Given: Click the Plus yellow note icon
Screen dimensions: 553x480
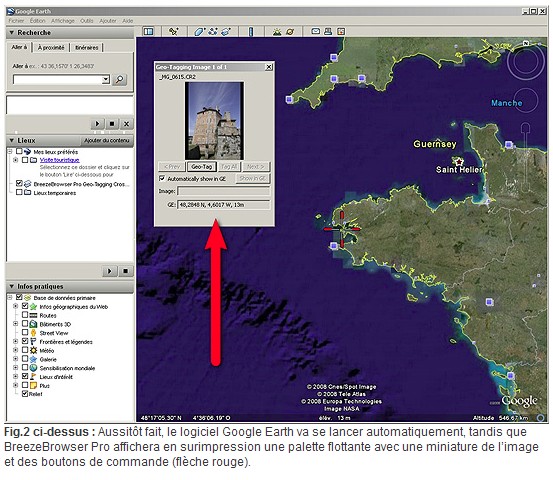Looking at the screenshot, I should click(34, 385).
